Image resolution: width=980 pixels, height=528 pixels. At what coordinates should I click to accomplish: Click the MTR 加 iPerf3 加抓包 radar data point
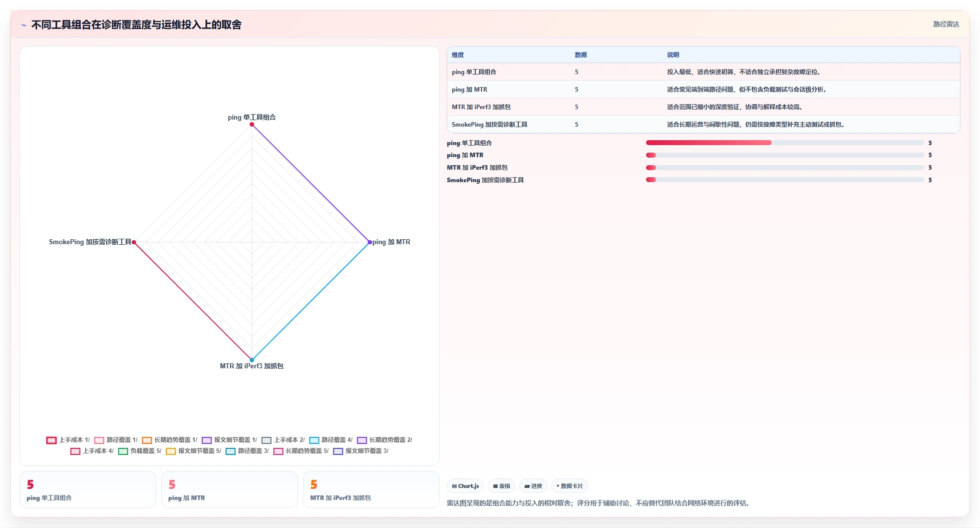click(252, 360)
